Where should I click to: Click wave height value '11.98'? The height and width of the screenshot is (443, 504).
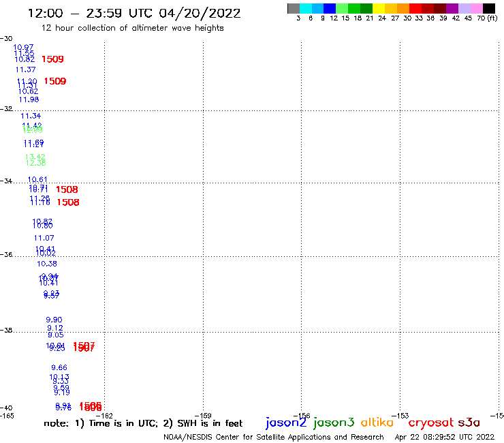coord(29,100)
